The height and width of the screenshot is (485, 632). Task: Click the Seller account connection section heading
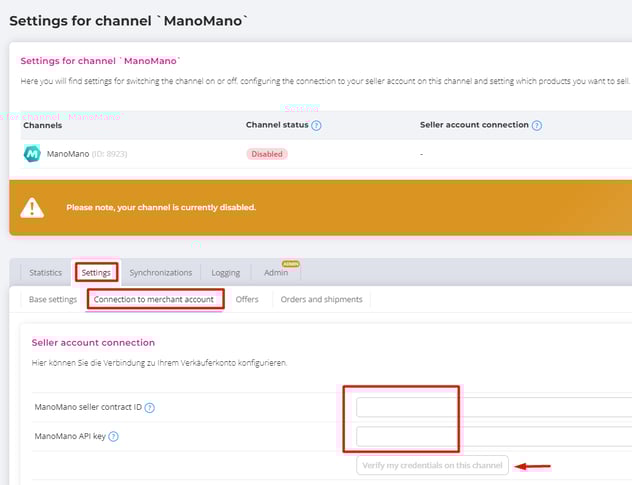(x=93, y=343)
